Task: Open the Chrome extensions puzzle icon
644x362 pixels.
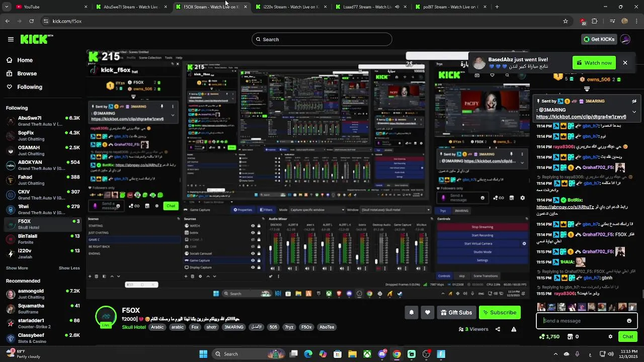Action: coord(595,21)
